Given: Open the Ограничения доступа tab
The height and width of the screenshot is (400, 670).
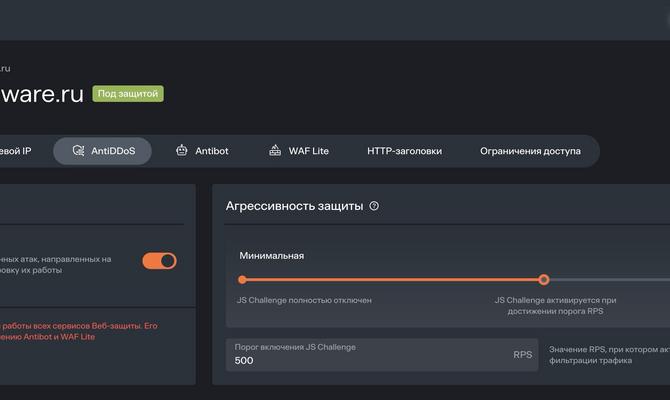Looking at the screenshot, I should point(530,151).
